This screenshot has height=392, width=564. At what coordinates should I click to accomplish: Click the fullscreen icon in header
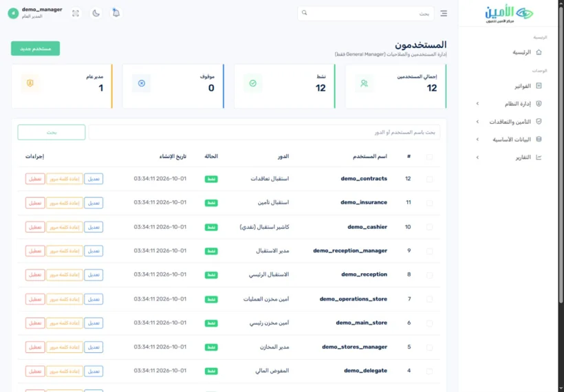[x=76, y=13]
